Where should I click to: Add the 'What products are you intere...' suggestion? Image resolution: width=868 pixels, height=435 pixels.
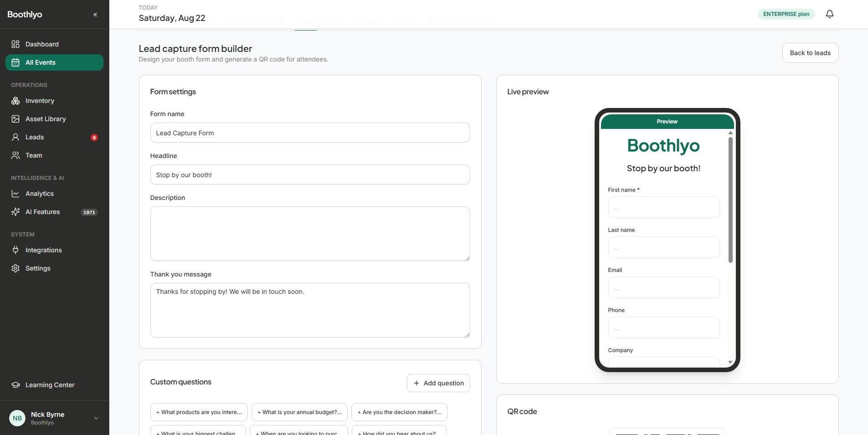(199, 412)
